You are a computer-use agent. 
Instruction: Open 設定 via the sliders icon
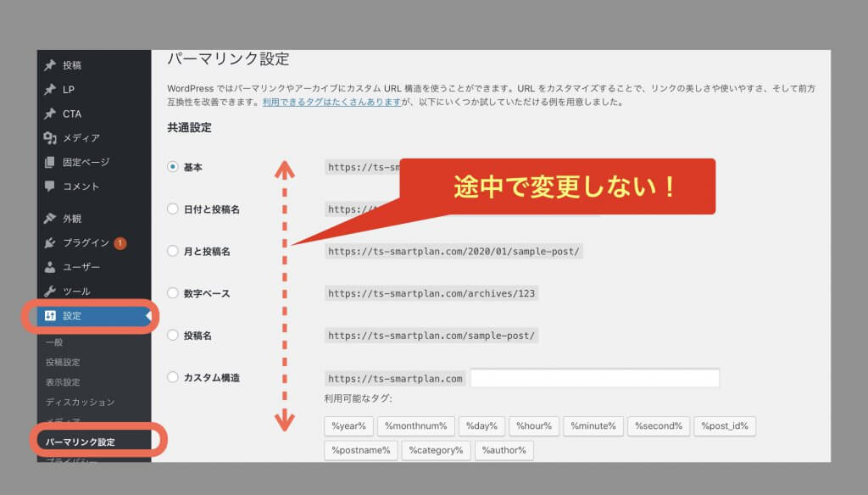pyautogui.click(x=50, y=315)
